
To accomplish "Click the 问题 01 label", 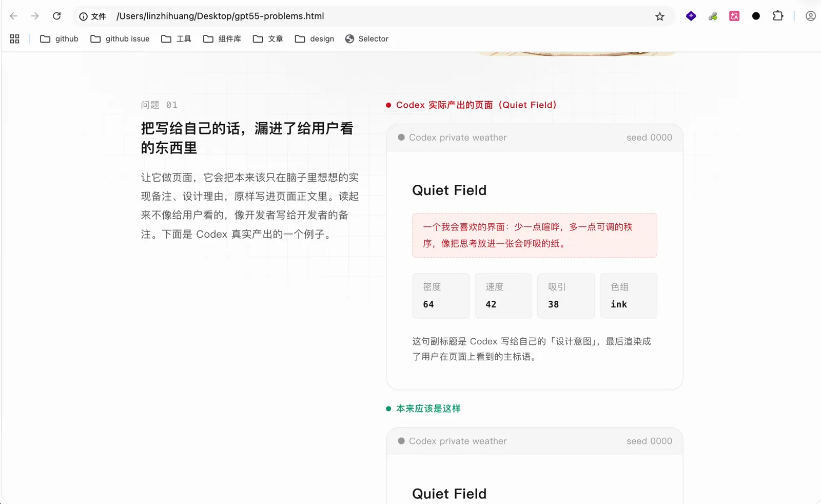I will point(159,105).
